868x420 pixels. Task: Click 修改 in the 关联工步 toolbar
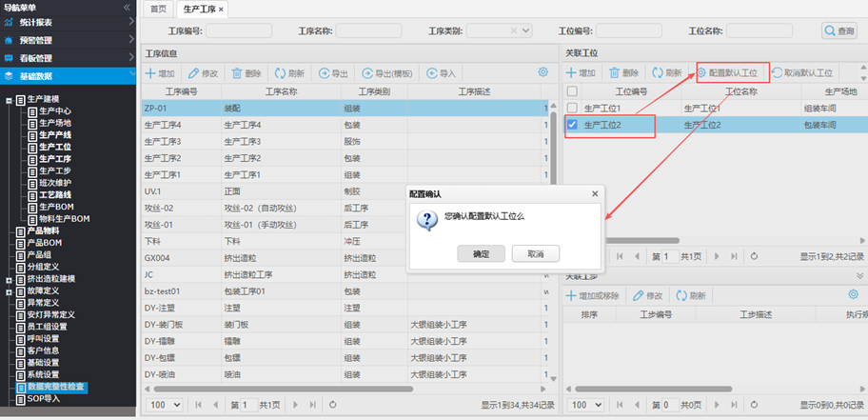coord(648,296)
